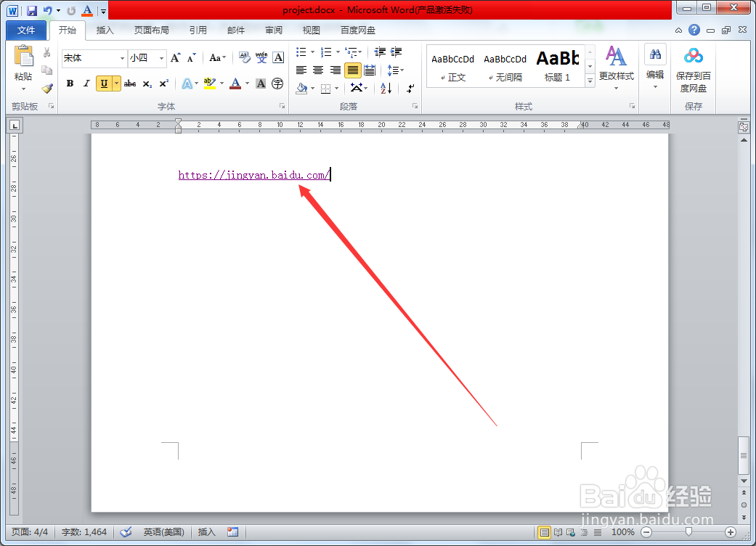Click the Redo icon in the quick access toolbar
The image size is (756, 546).
pos(71,11)
